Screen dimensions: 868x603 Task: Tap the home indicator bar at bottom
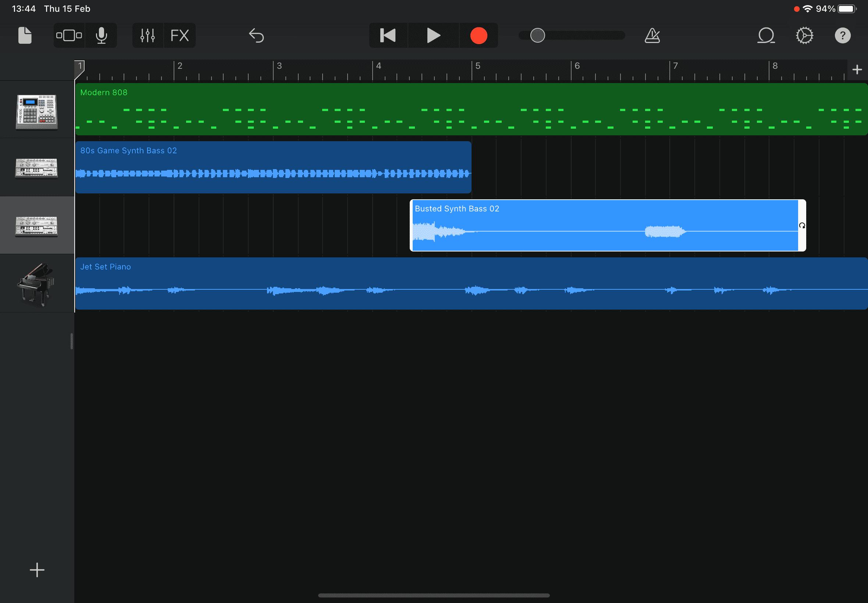pyautogui.click(x=434, y=595)
